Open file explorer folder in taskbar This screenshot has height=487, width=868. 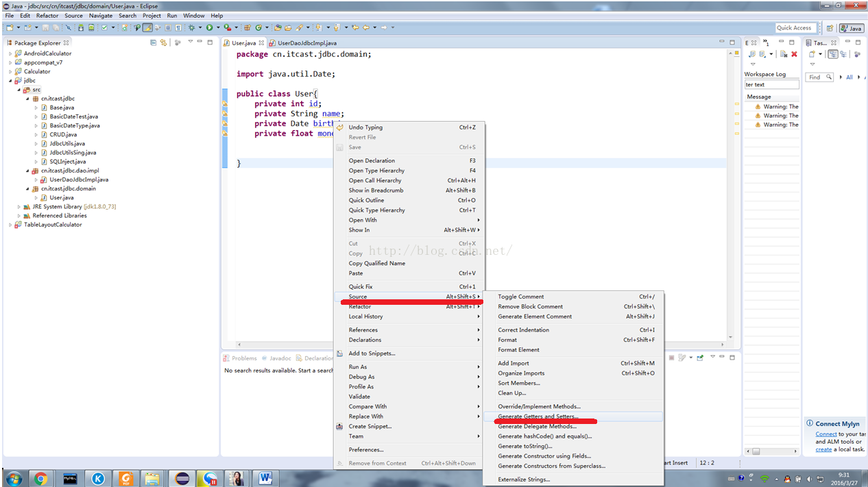(152, 477)
